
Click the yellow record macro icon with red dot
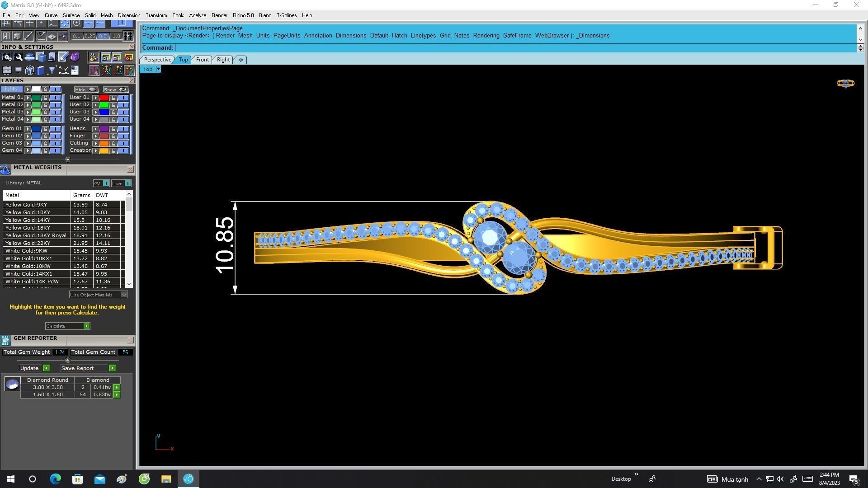point(117,57)
